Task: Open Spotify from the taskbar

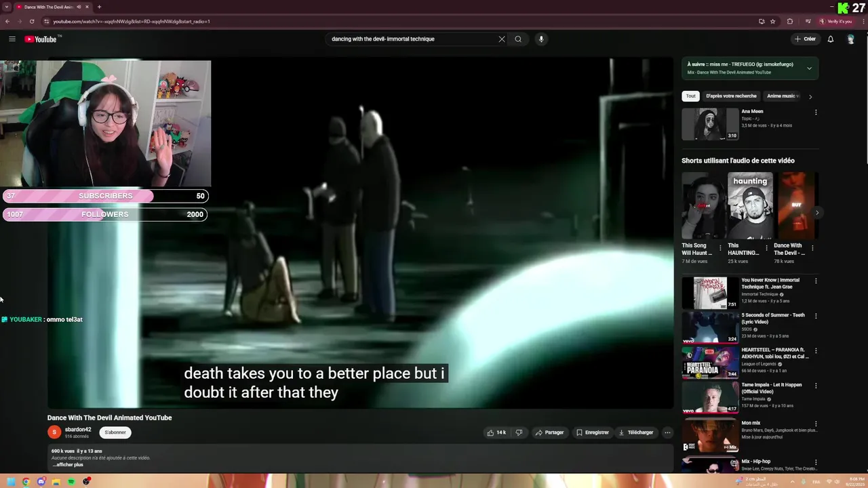Action: [x=71, y=482]
